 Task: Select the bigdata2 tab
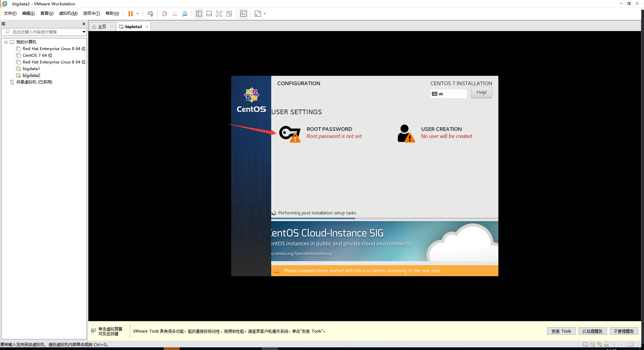pyautogui.click(x=133, y=27)
